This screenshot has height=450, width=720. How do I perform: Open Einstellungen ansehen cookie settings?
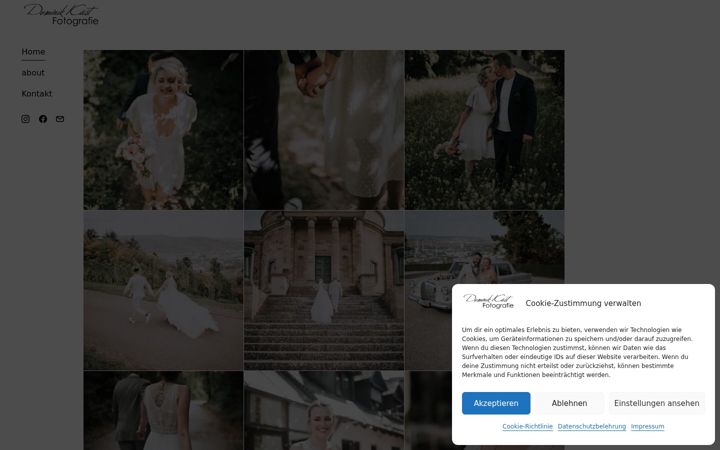click(657, 403)
